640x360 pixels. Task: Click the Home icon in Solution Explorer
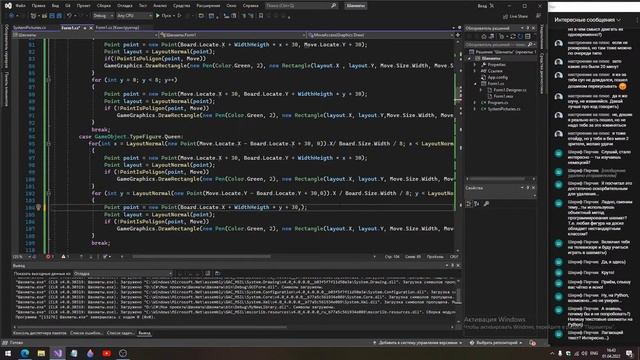coord(484,36)
